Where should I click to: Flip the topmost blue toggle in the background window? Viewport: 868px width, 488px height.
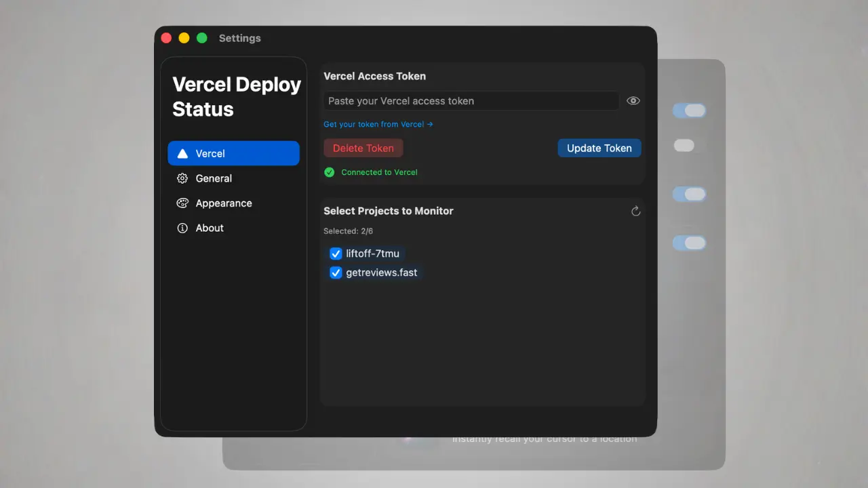click(x=689, y=110)
